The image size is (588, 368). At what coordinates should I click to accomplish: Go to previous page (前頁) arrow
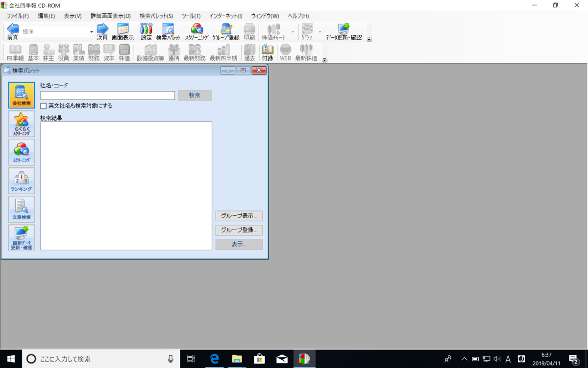click(13, 31)
